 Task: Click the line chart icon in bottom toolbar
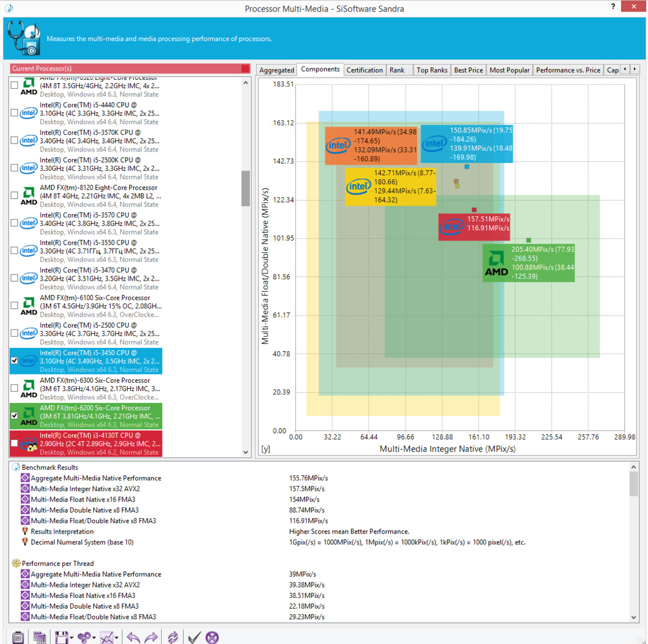coord(106,637)
